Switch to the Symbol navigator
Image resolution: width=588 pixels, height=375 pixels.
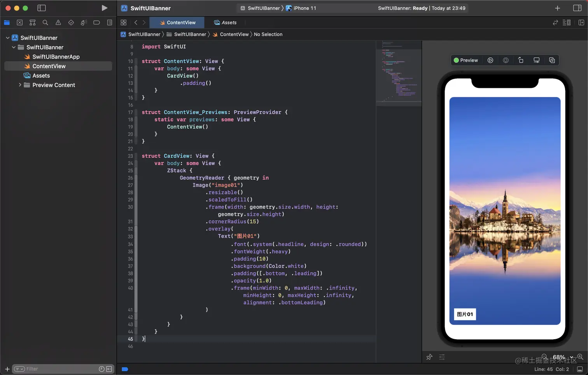pos(32,23)
